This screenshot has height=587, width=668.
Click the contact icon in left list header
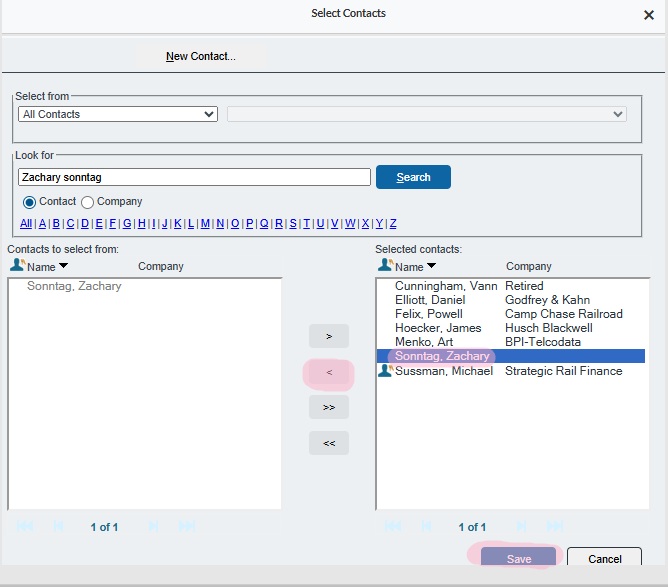(x=17, y=266)
